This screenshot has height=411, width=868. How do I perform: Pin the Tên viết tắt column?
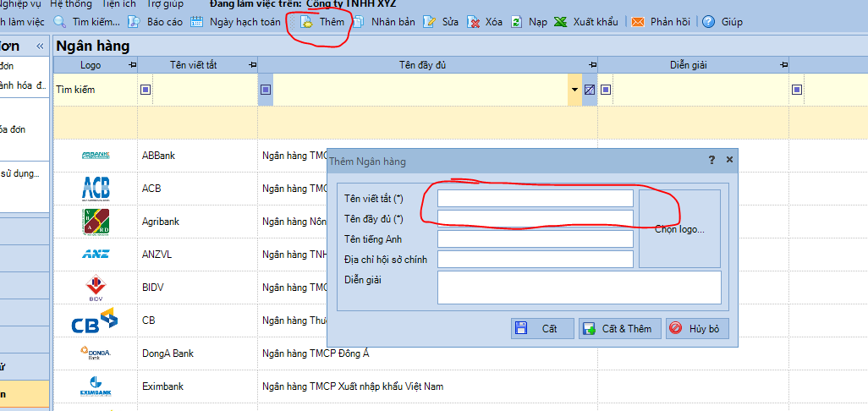point(251,65)
